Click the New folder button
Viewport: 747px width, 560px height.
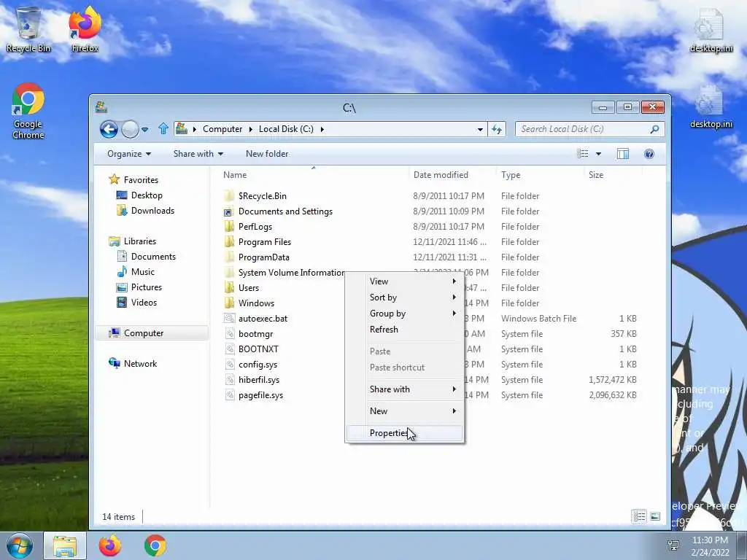click(267, 154)
